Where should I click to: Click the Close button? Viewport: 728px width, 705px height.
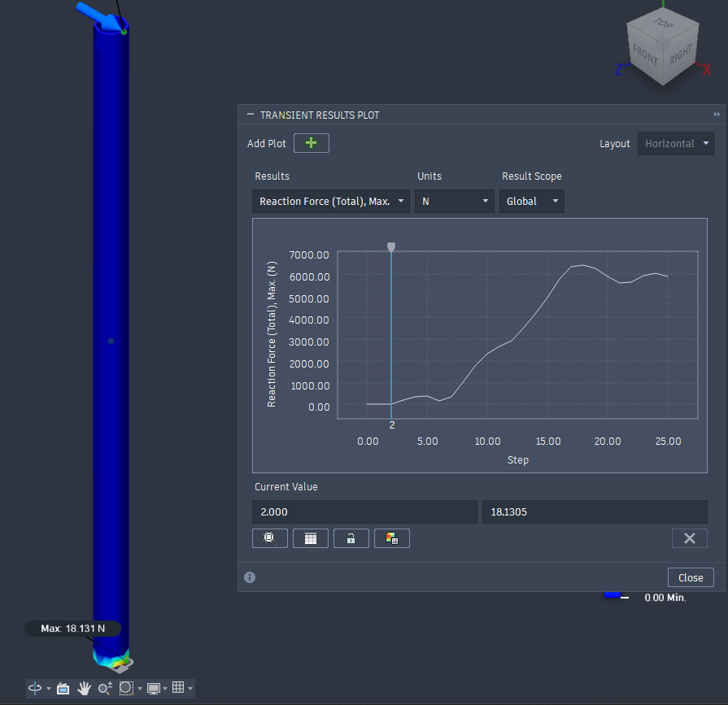click(x=691, y=577)
